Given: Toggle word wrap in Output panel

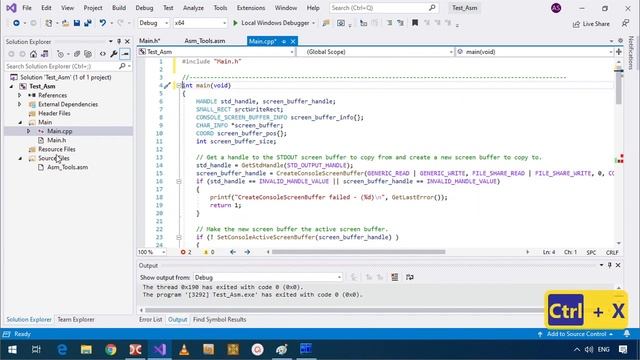Looking at the screenshot, I should pyautogui.click(x=410, y=277).
